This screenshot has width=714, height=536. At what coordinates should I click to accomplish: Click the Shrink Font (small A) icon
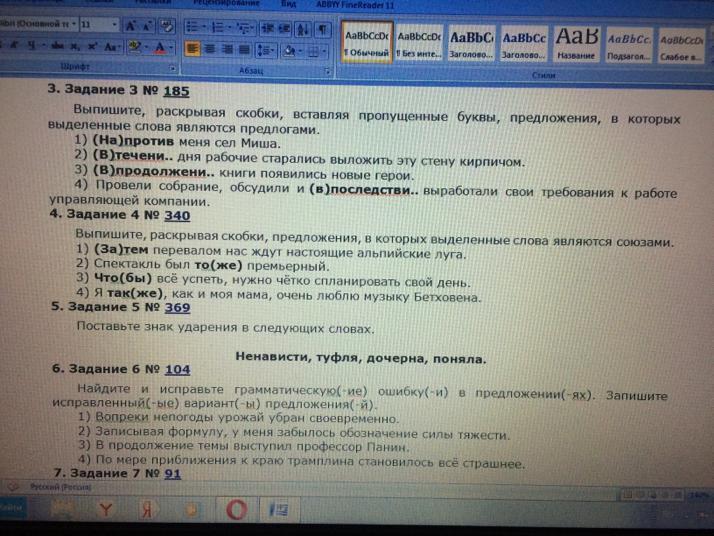pos(148,26)
